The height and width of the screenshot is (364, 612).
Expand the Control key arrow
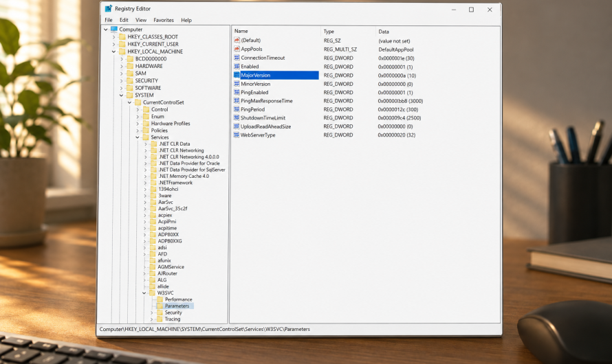click(138, 109)
